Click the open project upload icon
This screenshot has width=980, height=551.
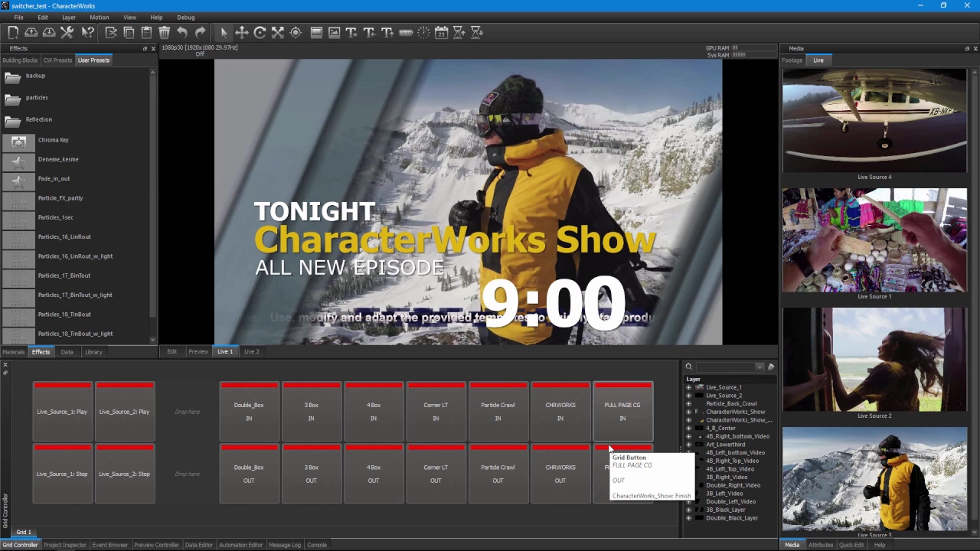pos(31,32)
